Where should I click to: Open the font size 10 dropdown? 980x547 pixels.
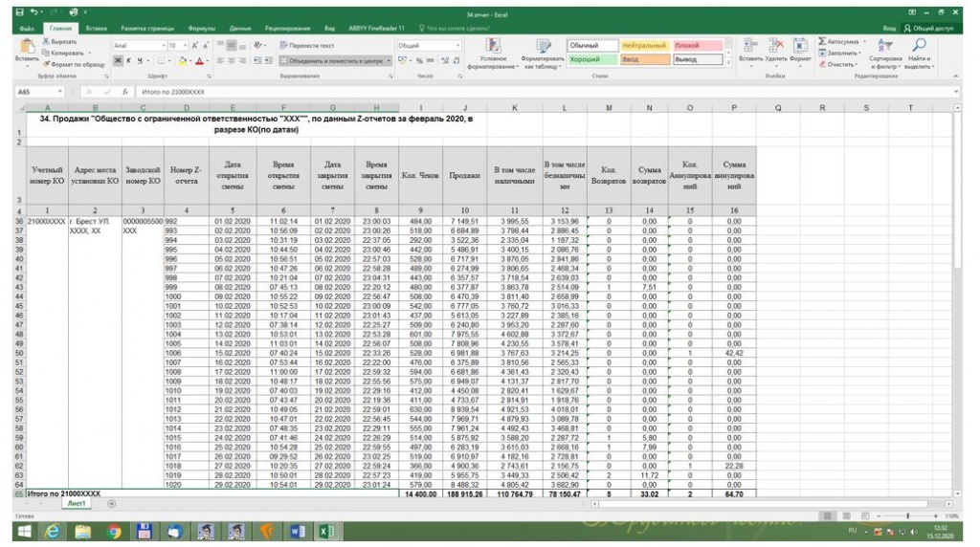click(x=185, y=46)
